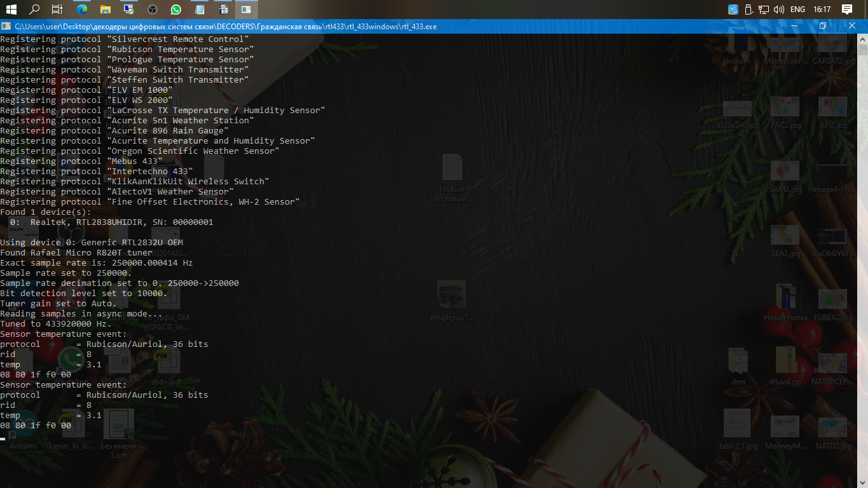Restore down the rtl_433 console window
The width and height of the screenshot is (868, 488).
pyautogui.click(x=823, y=26)
